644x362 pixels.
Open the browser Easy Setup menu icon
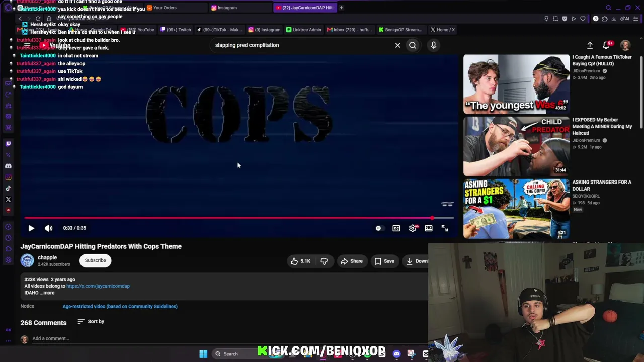(636, 19)
